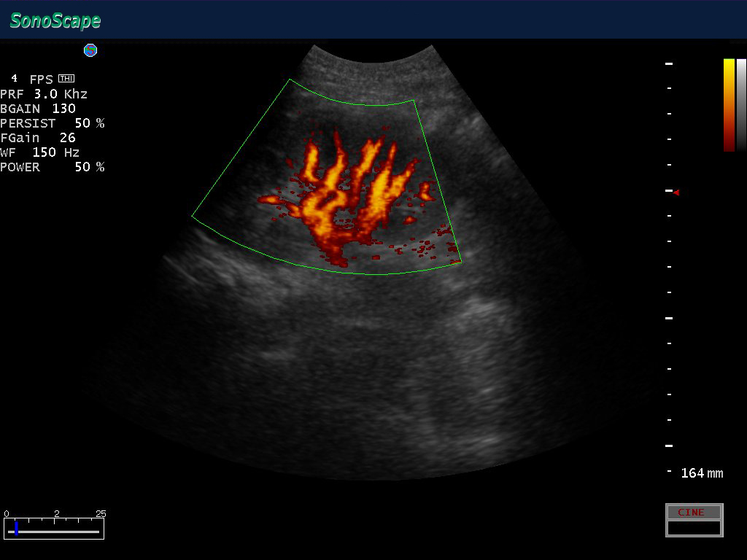The image size is (747, 560).
Task: Select the WF 150 Hz wall filter parameter
Action: pos(40,152)
